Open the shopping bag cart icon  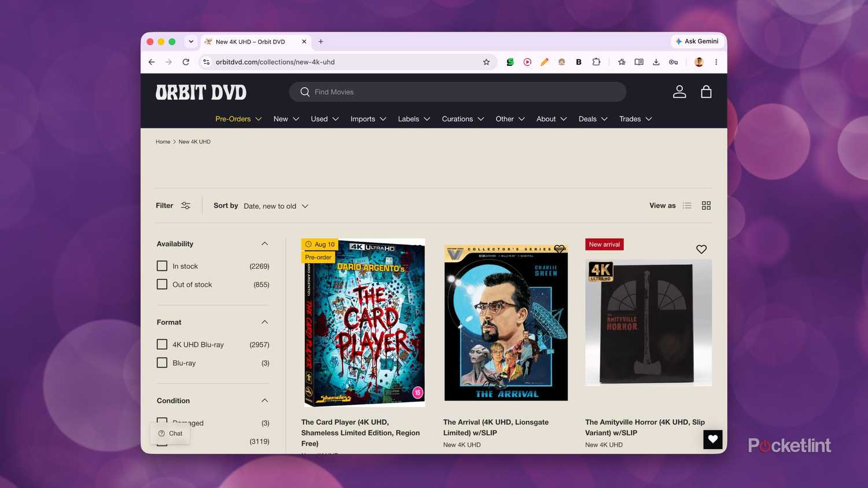(x=706, y=91)
